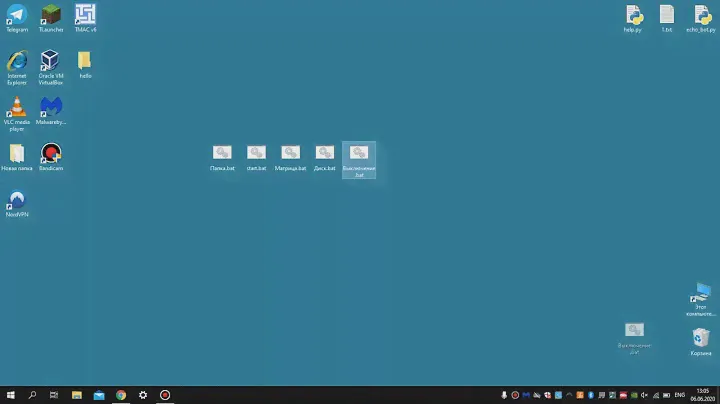Open File Explorer from the taskbar

[77, 395]
